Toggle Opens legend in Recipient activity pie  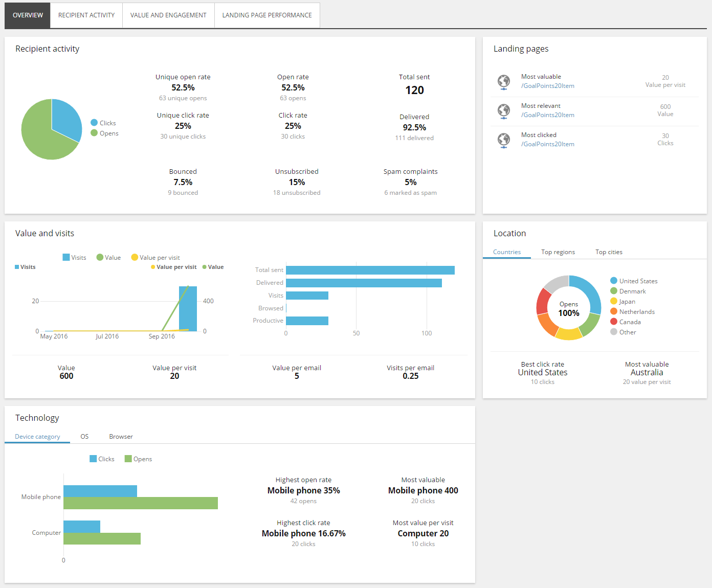pos(104,133)
